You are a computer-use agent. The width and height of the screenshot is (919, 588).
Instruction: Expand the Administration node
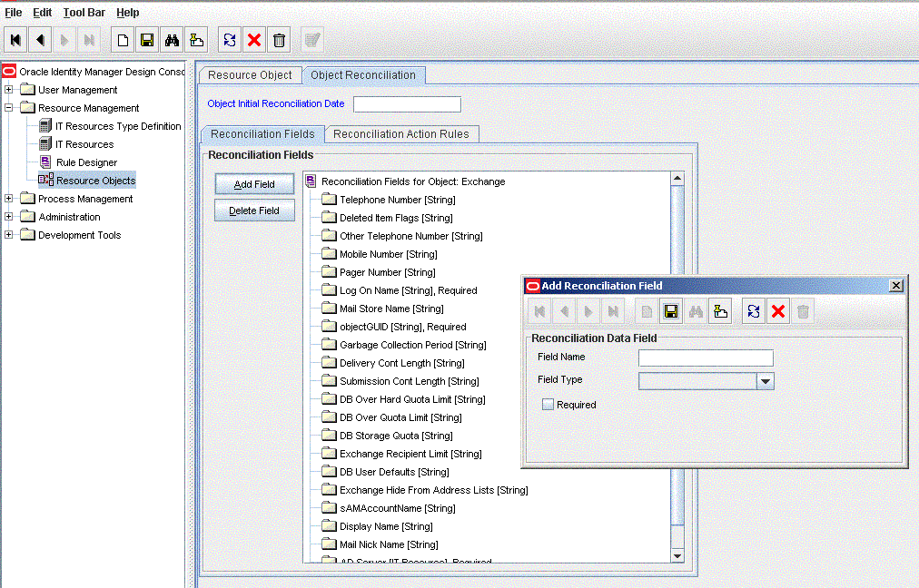[8, 217]
